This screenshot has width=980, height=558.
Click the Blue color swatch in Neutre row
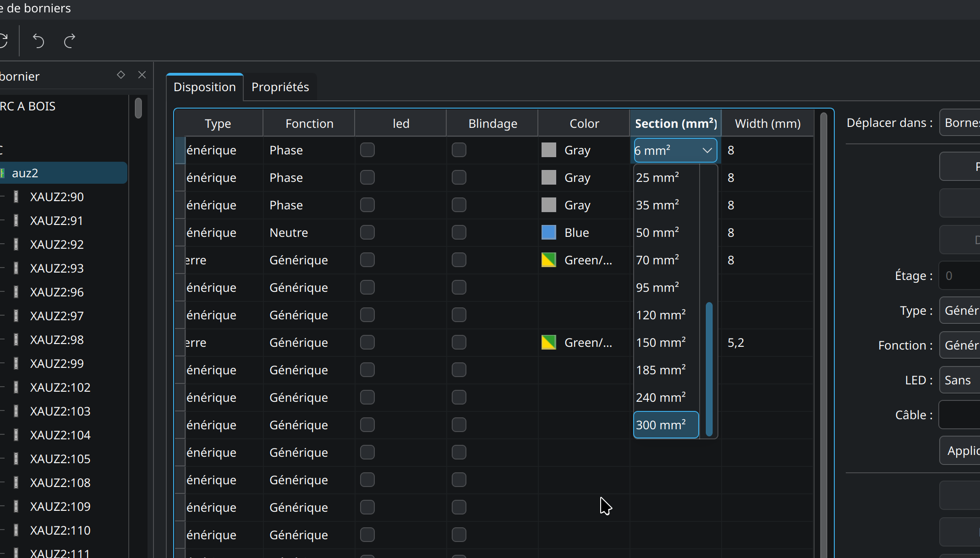coord(549,232)
